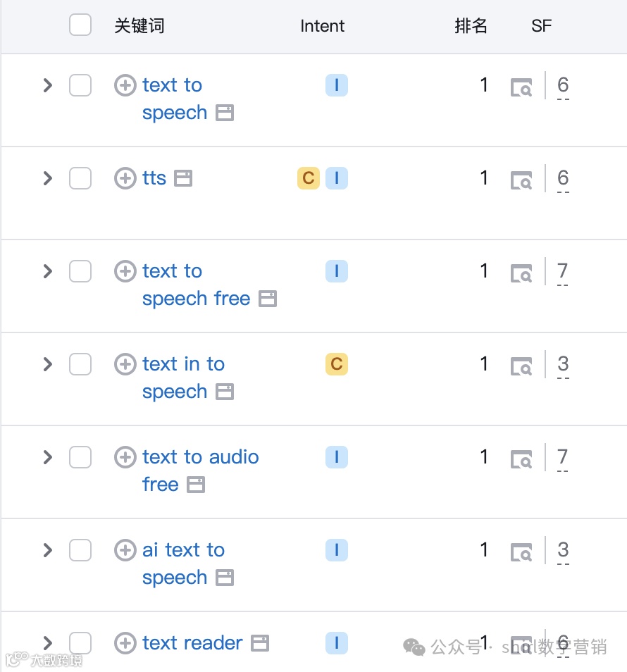Toggle the select-all checkbox in header
627x672 pixels.
(80, 25)
